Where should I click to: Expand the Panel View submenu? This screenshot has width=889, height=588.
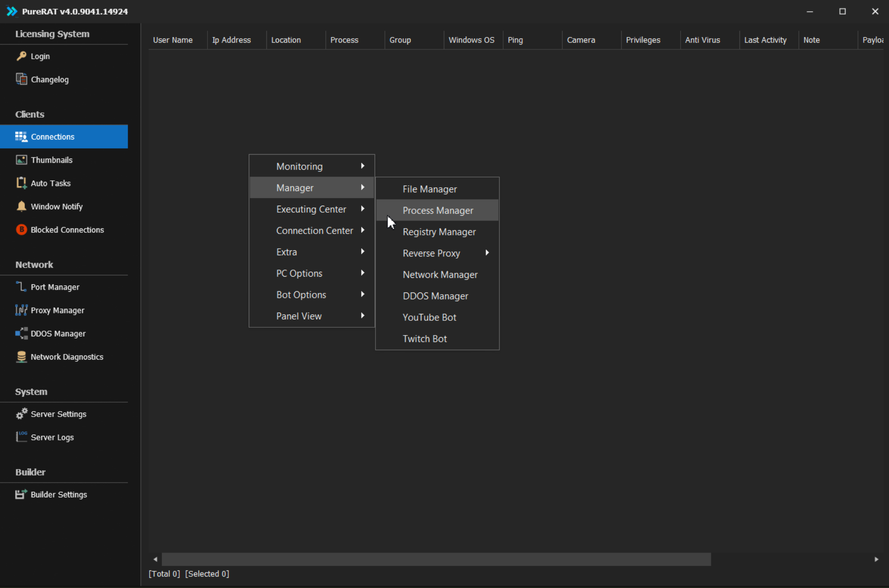[312, 316]
